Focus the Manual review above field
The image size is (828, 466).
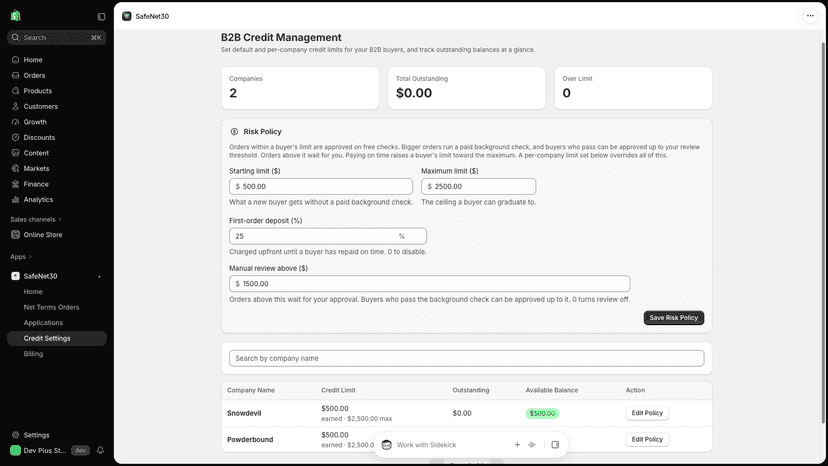coord(429,284)
